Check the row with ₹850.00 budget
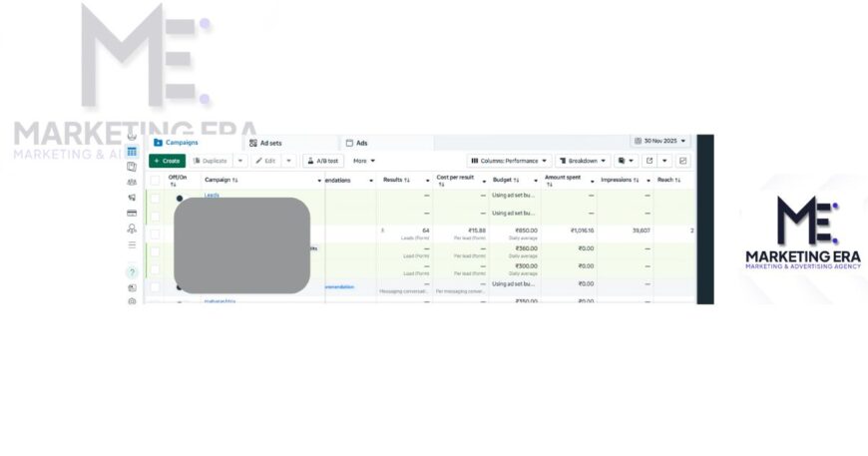Viewport: 868px width, 456px height. (155, 233)
